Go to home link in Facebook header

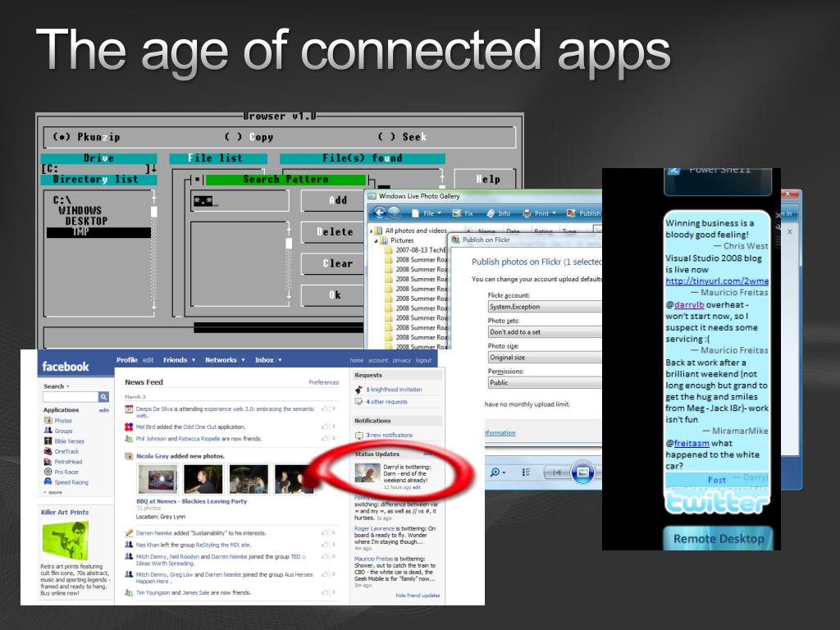pyautogui.click(x=356, y=361)
